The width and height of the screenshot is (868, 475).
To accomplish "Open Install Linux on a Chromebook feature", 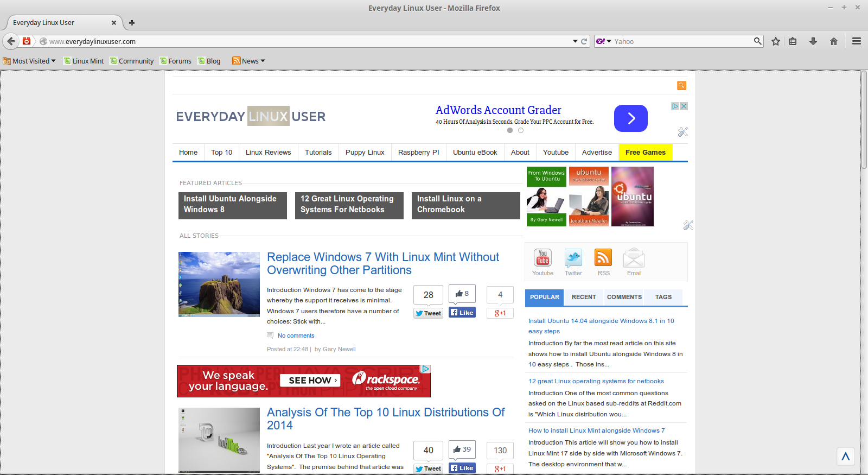I will click(x=466, y=206).
